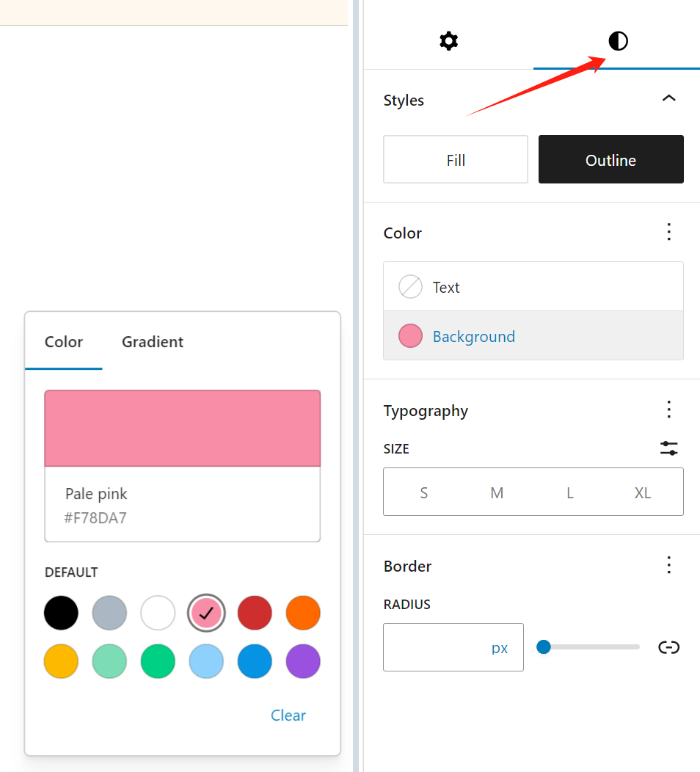This screenshot has width=700, height=772.
Task: Pick the black color swatch
Action: click(61, 613)
